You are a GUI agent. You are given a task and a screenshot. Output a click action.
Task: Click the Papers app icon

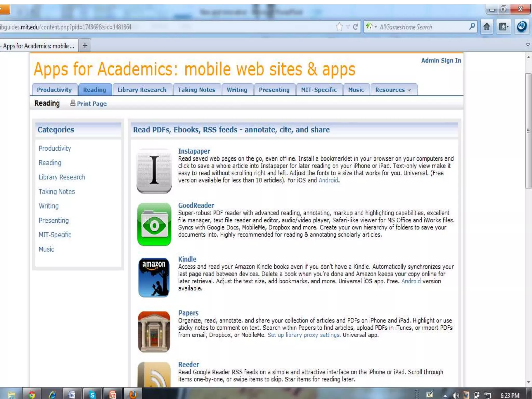point(154,332)
